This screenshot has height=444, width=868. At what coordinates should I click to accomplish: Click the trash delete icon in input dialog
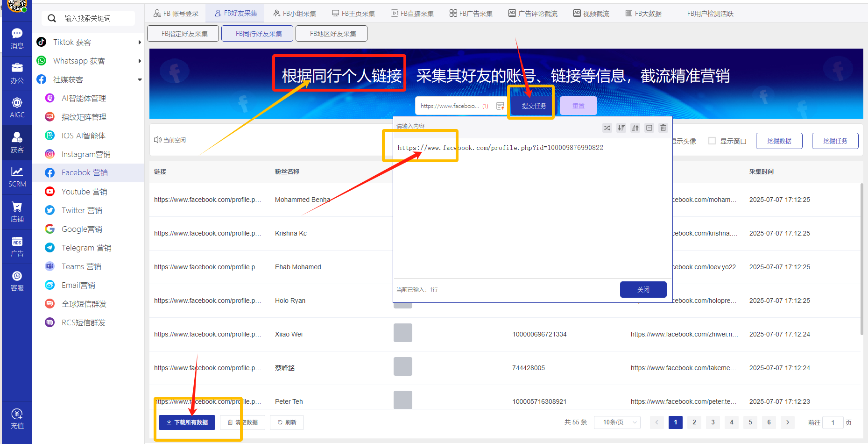pyautogui.click(x=663, y=128)
